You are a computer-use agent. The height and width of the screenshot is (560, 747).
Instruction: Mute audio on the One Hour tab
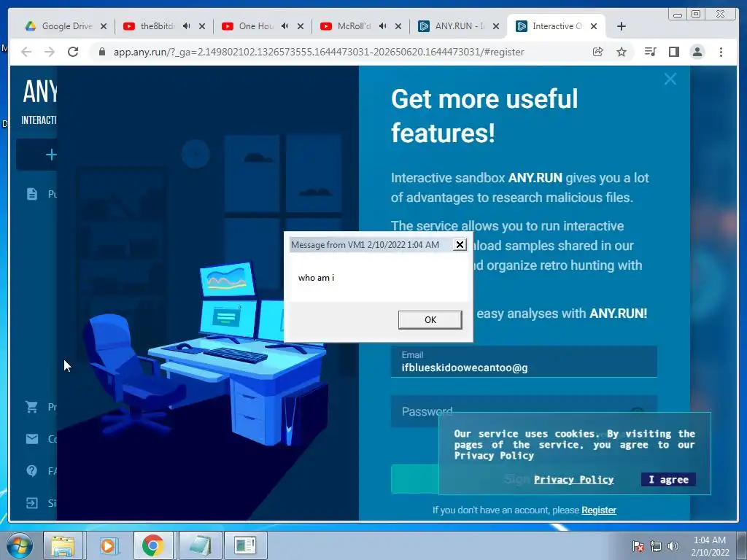(285, 26)
